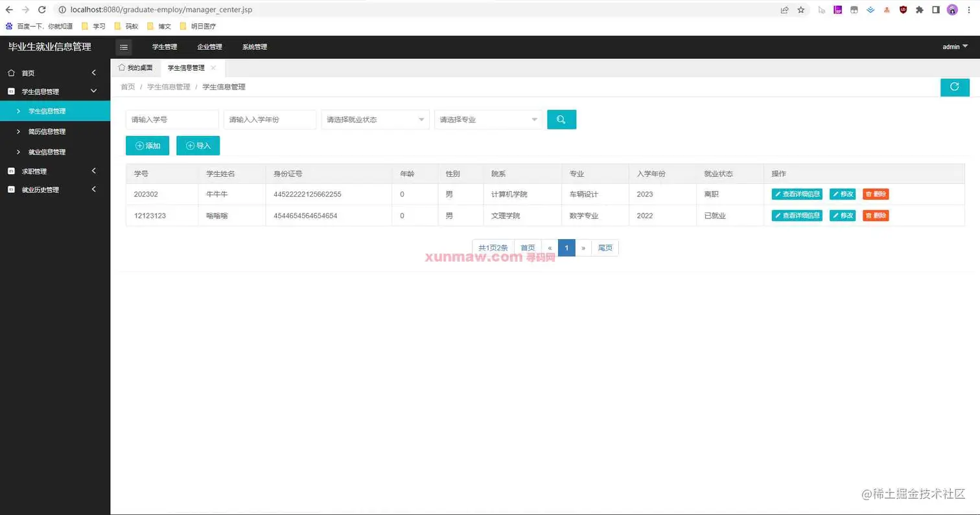Open the 请选择就业状态 dropdown
The width and height of the screenshot is (980, 515).
pos(375,119)
